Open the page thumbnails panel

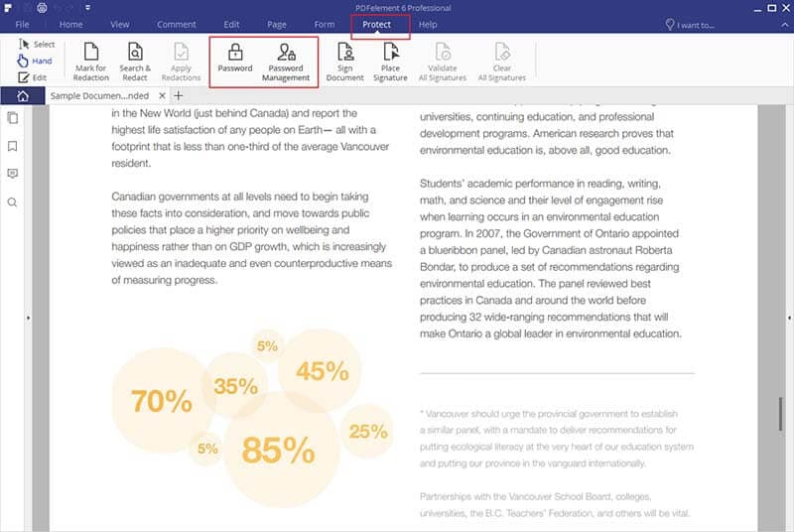tap(13, 118)
